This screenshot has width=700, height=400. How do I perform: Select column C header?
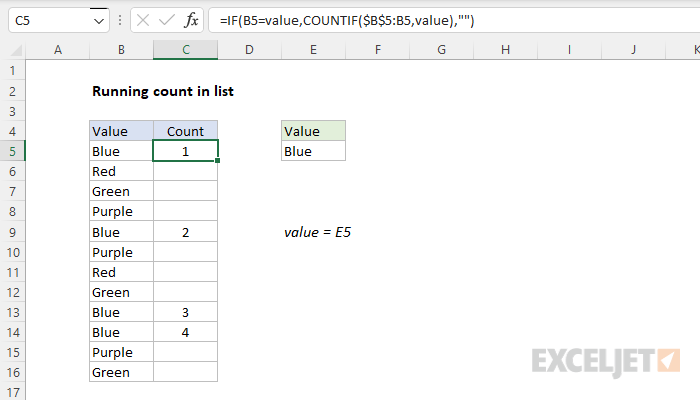[186, 50]
